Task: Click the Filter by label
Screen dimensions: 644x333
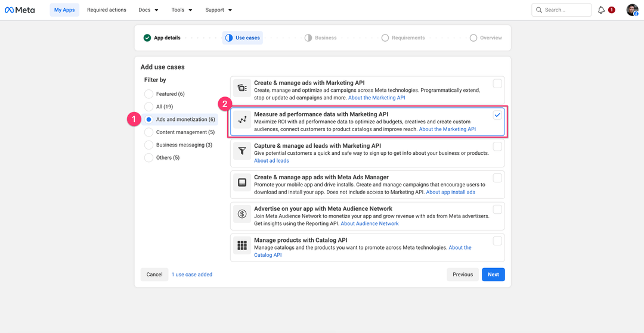Action: 155,80
